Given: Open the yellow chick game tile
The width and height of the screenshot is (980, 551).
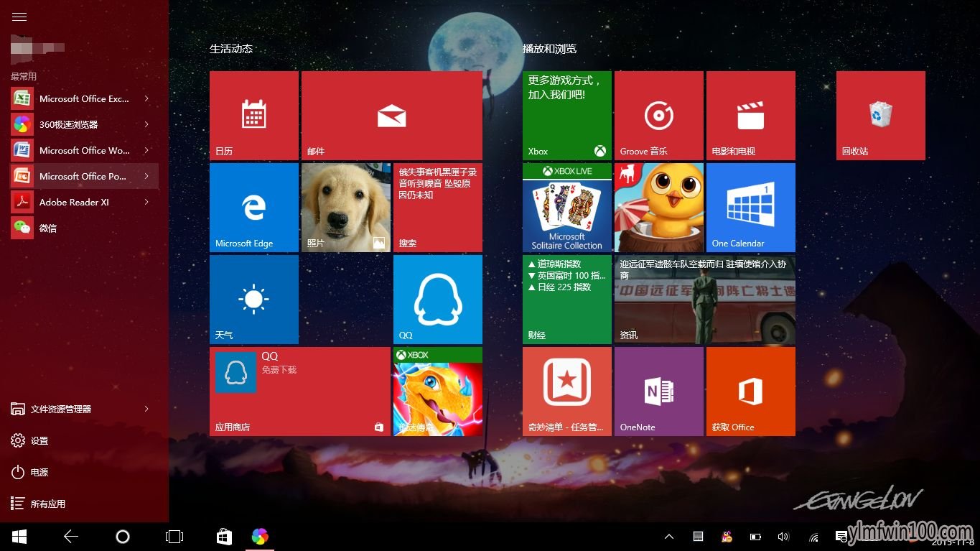Looking at the screenshot, I should pos(659,208).
